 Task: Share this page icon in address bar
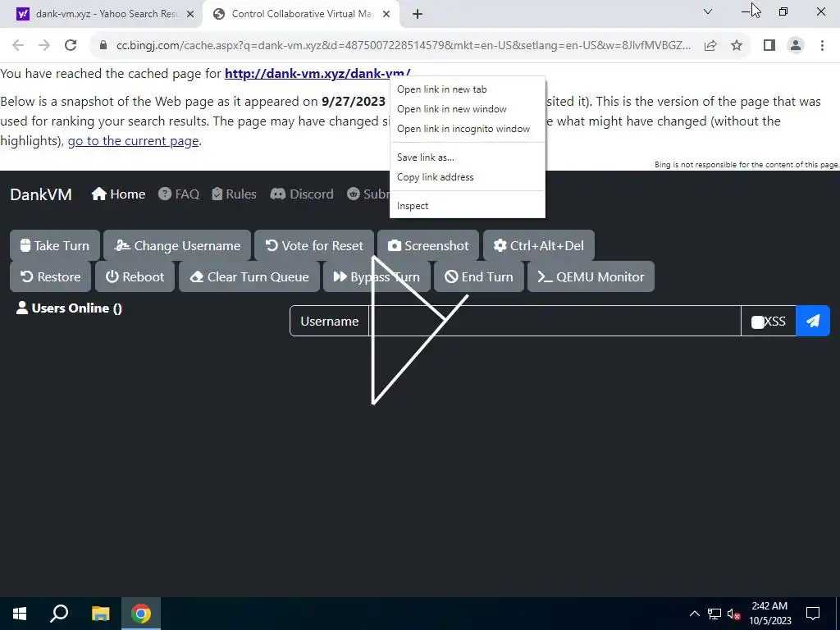[x=710, y=46]
